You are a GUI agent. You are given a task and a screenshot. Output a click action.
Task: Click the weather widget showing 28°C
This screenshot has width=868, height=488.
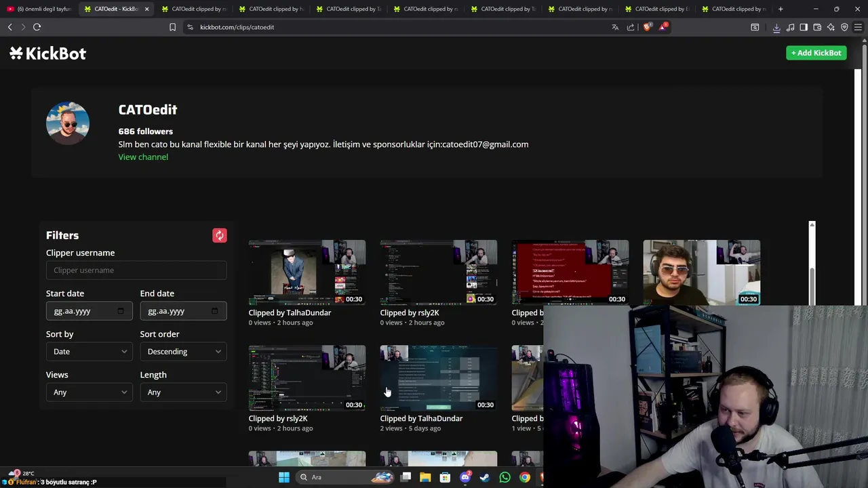20,473
